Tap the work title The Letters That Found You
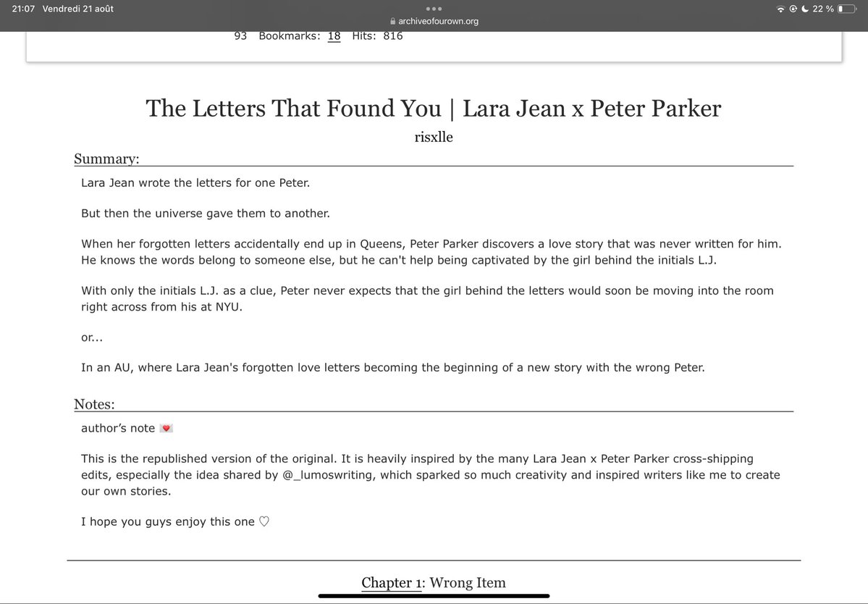This screenshot has width=868, height=604. (x=434, y=108)
